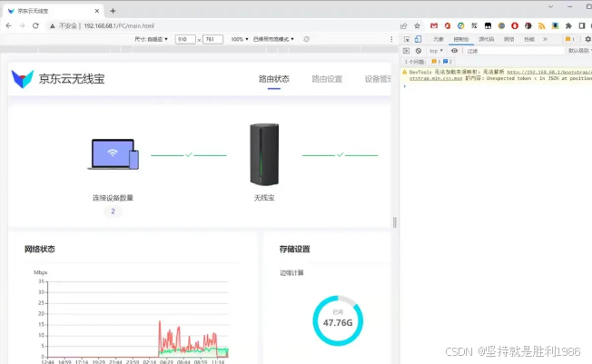Click the 网络状态 heading

point(40,249)
